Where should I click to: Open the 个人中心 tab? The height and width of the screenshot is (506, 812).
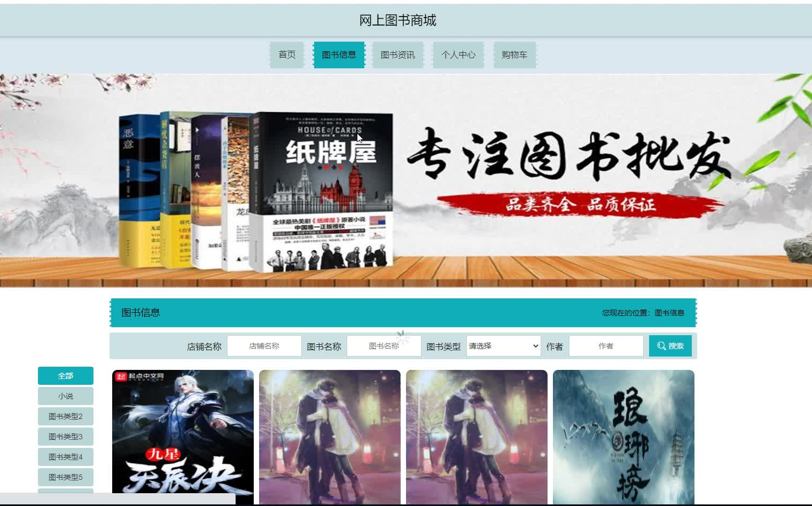pos(458,55)
